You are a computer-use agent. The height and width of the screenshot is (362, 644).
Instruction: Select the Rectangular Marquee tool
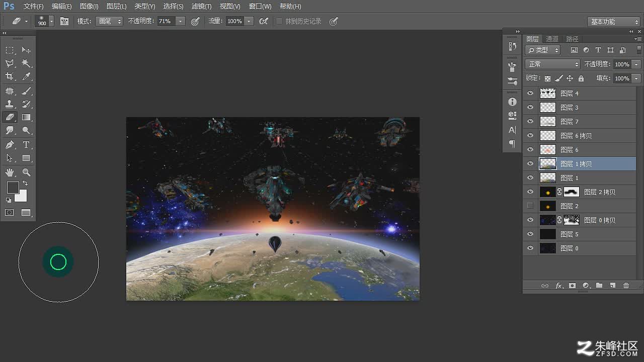tap(10, 50)
